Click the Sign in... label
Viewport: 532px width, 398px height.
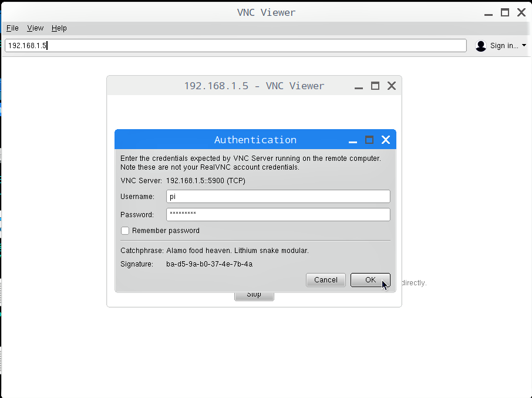click(x=504, y=45)
